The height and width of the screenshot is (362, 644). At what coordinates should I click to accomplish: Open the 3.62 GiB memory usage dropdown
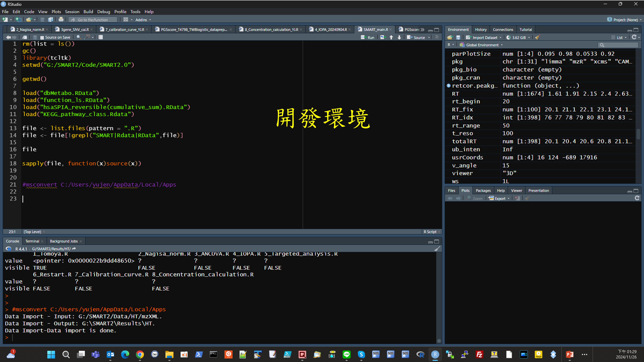[x=518, y=37]
